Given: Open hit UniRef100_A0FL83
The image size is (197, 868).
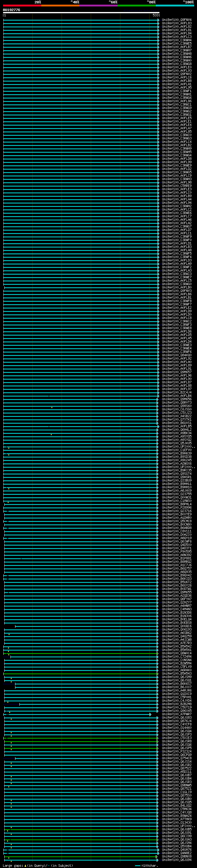Looking at the screenshot, I should click(x=177, y=23).
